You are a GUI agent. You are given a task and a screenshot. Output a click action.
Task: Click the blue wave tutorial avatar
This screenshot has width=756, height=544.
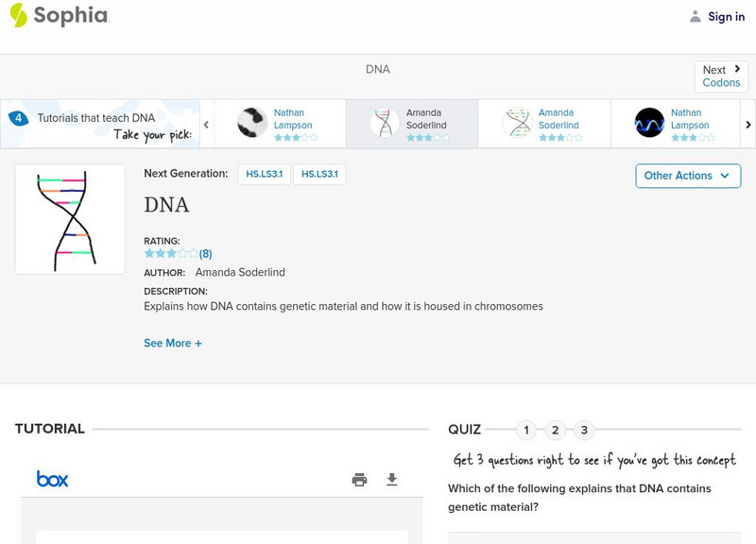649,123
